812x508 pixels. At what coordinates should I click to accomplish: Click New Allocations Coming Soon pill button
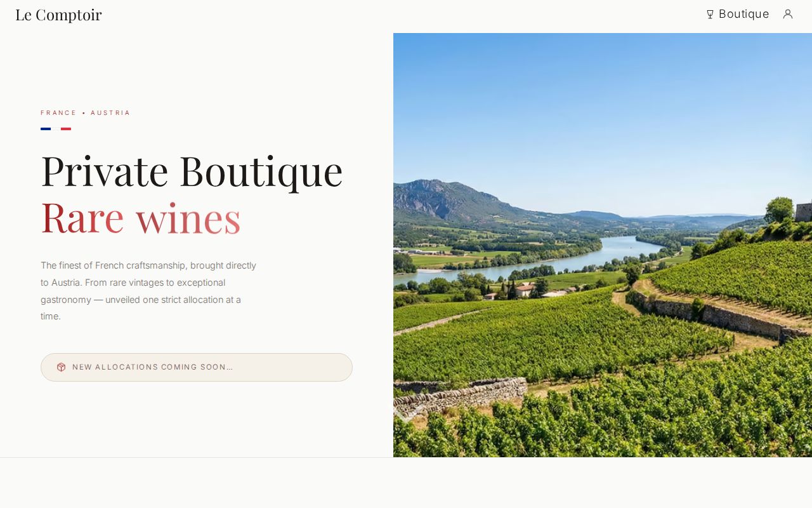197,367
